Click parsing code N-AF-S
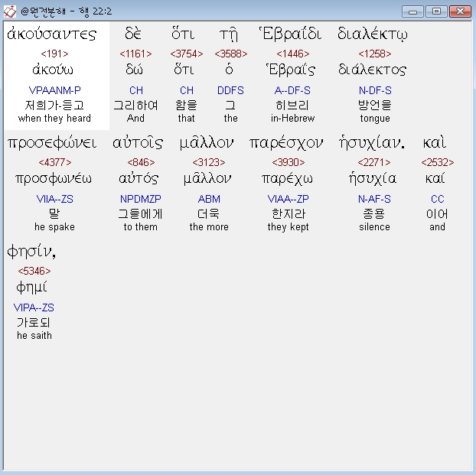476x475 pixels. (374, 199)
